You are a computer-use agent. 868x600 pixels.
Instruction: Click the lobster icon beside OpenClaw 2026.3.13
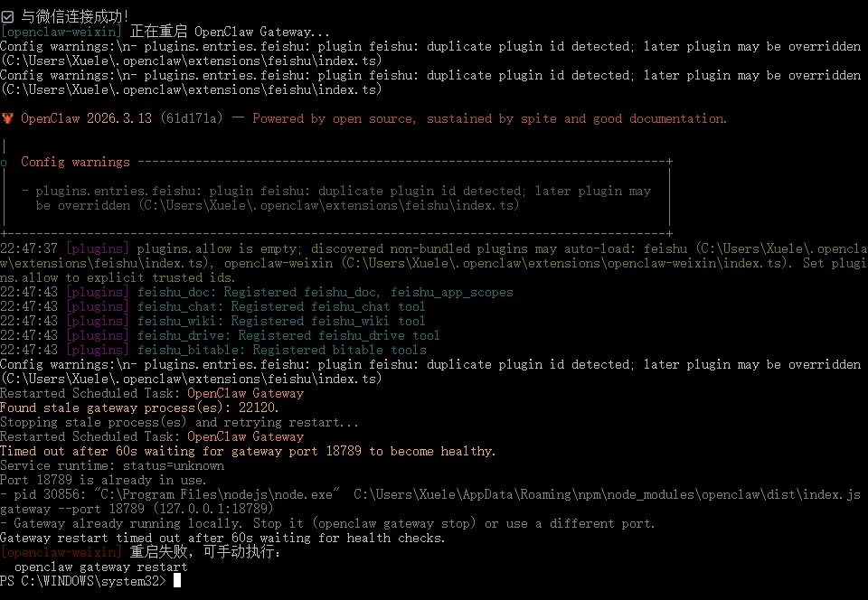tap(7, 118)
